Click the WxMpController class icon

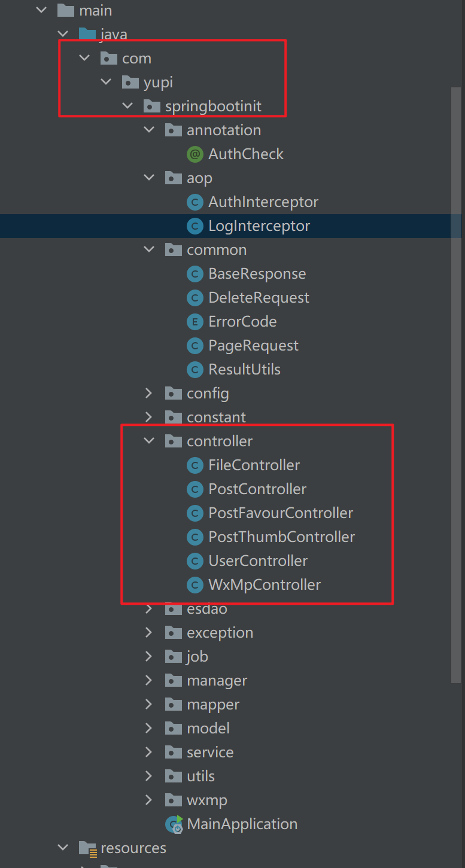[195, 585]
